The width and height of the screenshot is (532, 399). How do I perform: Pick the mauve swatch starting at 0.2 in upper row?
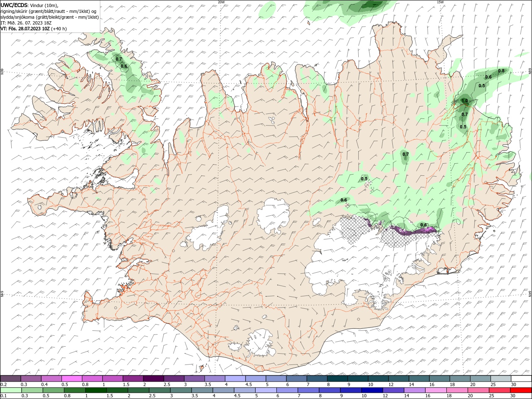coord(11,379)
